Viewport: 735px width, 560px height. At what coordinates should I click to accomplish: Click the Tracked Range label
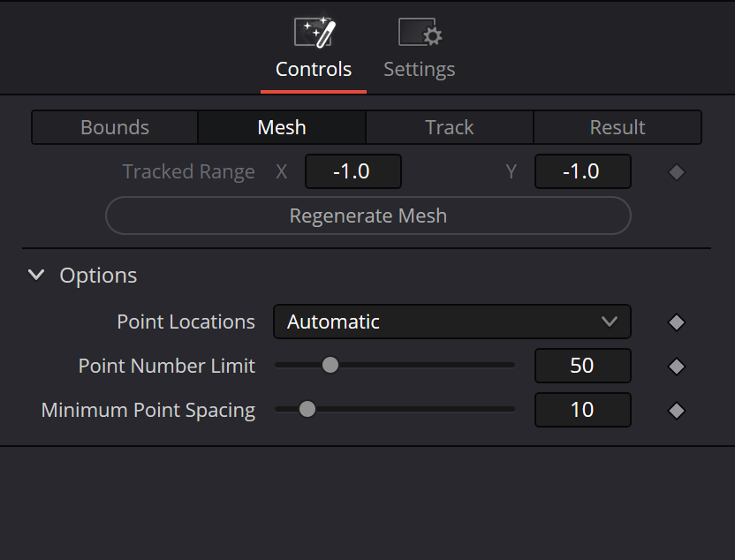click(189, 171)
